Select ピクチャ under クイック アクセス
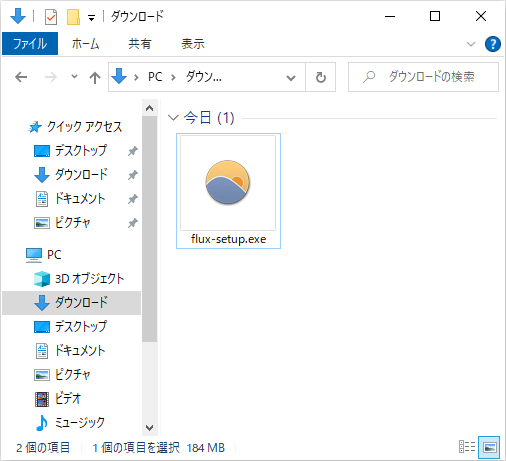Screen dimensions: 506x461 tap(72, 223)
